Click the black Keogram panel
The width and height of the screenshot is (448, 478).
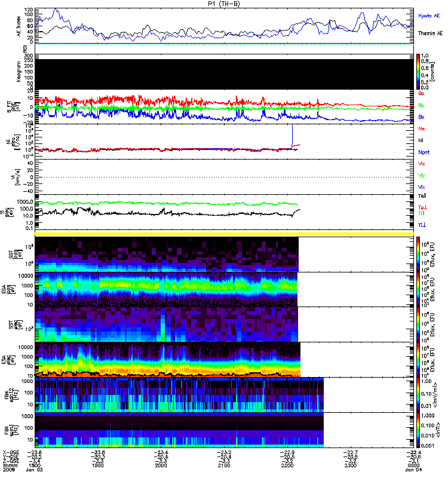pos(224,74)
